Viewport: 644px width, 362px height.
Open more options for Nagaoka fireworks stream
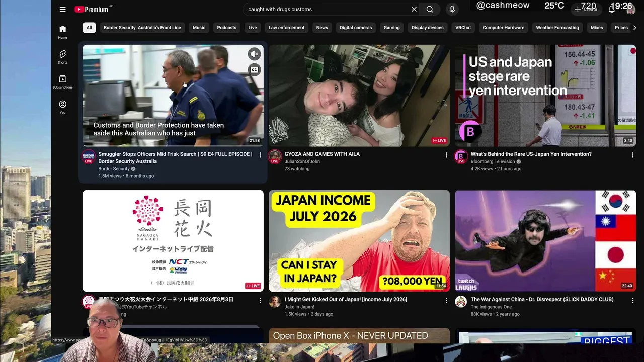[260, 300]
